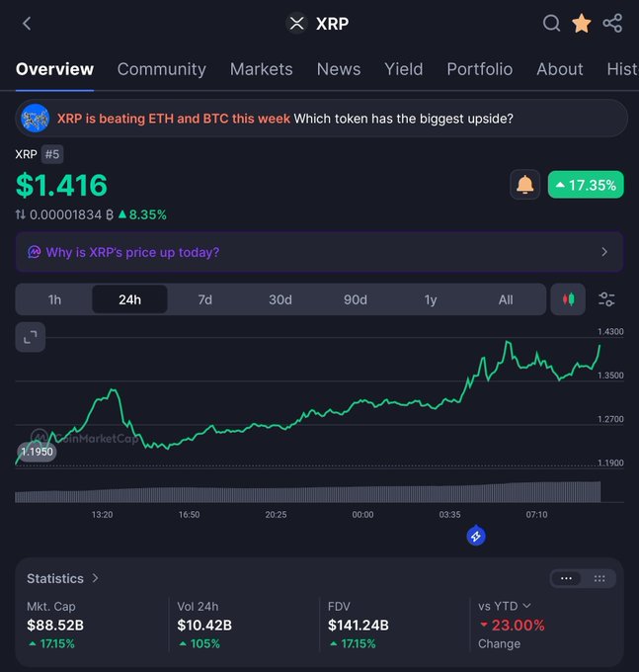
Task: Select grid statistics view
Action: click(x=599, y=578)
